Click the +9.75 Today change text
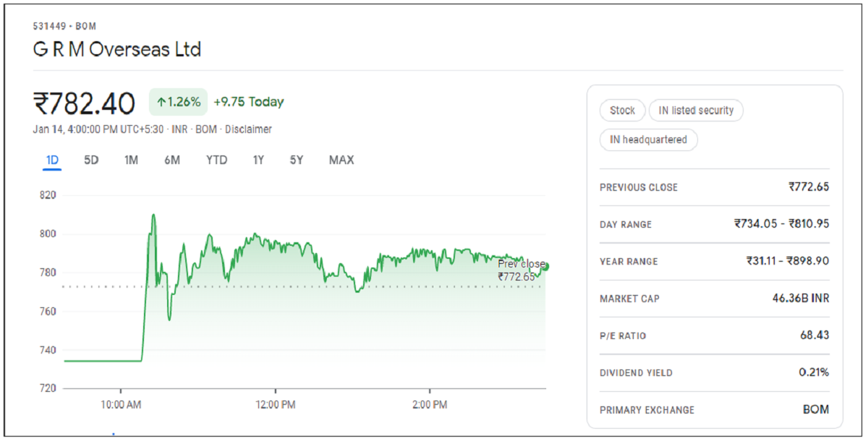Screen dimensions: 868x441 point(249,102)
